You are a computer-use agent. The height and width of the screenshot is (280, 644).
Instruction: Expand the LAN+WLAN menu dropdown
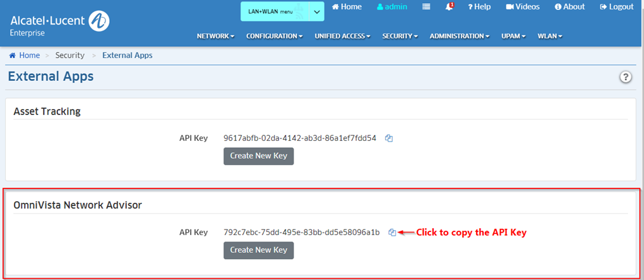[282, 11]
